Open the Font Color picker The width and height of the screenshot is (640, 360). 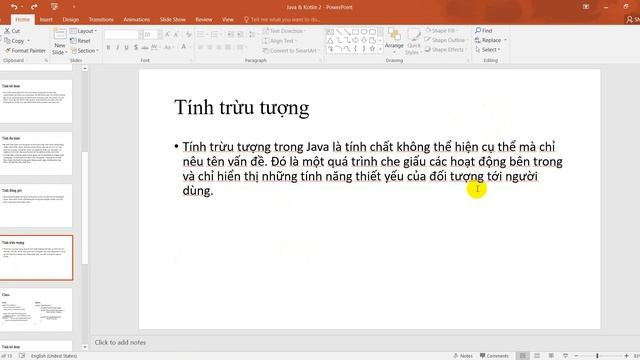tap(185, 47)
